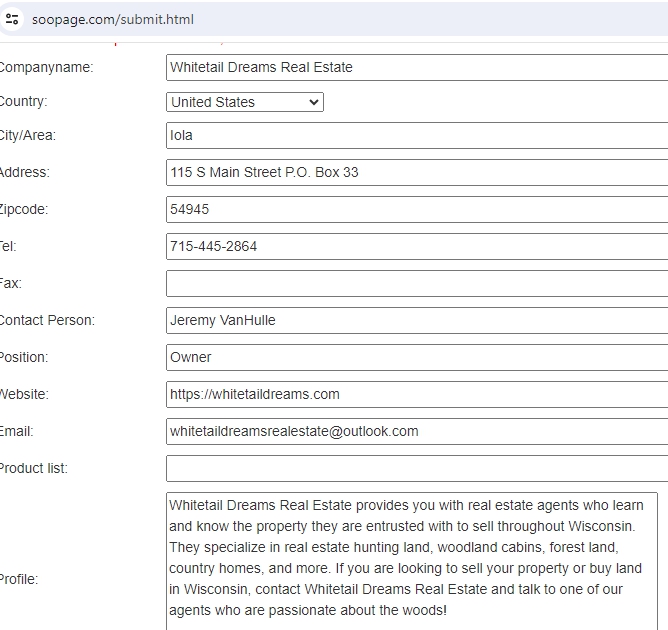Focus the empty Fax input box
This screenshot has height=630, width=668.
coord(416,283)
